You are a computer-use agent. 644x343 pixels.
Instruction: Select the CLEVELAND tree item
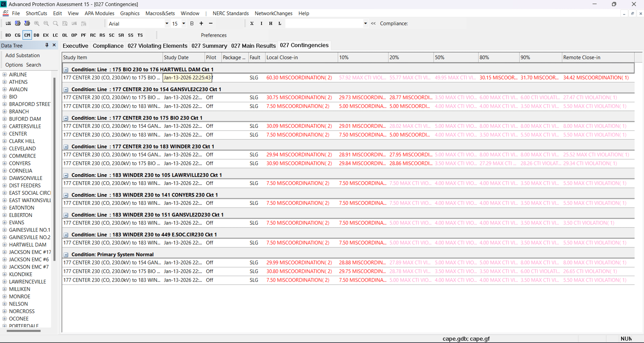pyautogui.click(x=23, y=149)
